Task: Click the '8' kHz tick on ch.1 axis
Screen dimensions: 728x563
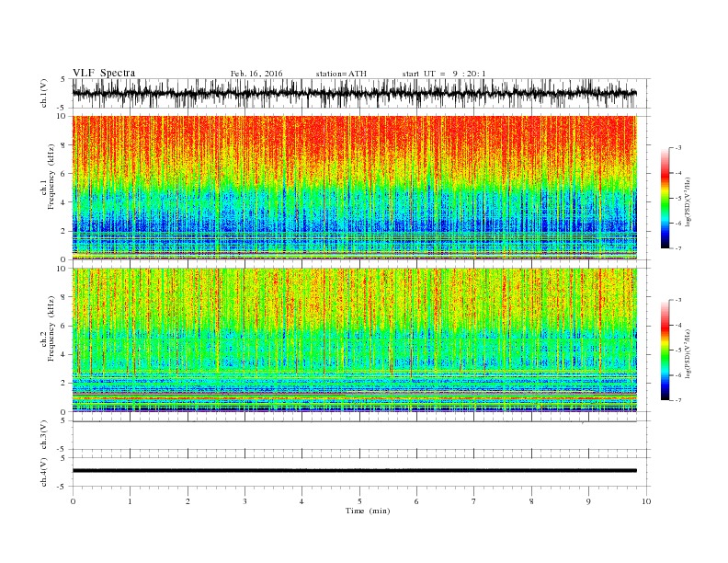Action: (x=64, y=145)
